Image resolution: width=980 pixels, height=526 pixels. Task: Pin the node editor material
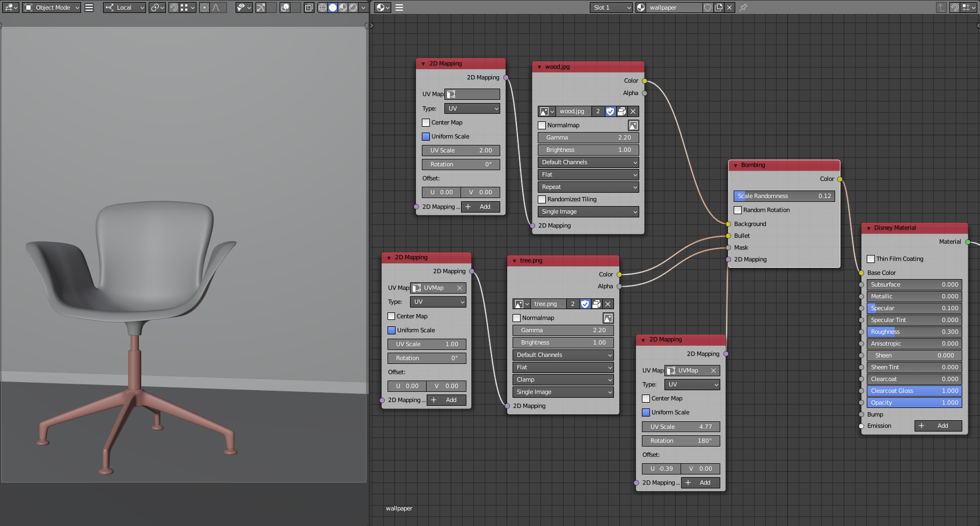[743, 8]
